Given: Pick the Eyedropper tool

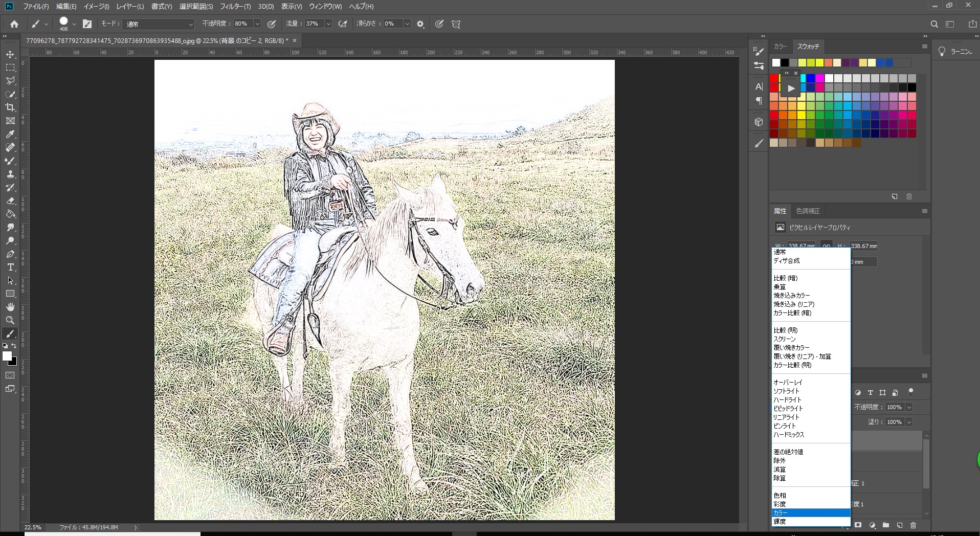Looking at the screenshot, I should (10, 134).
